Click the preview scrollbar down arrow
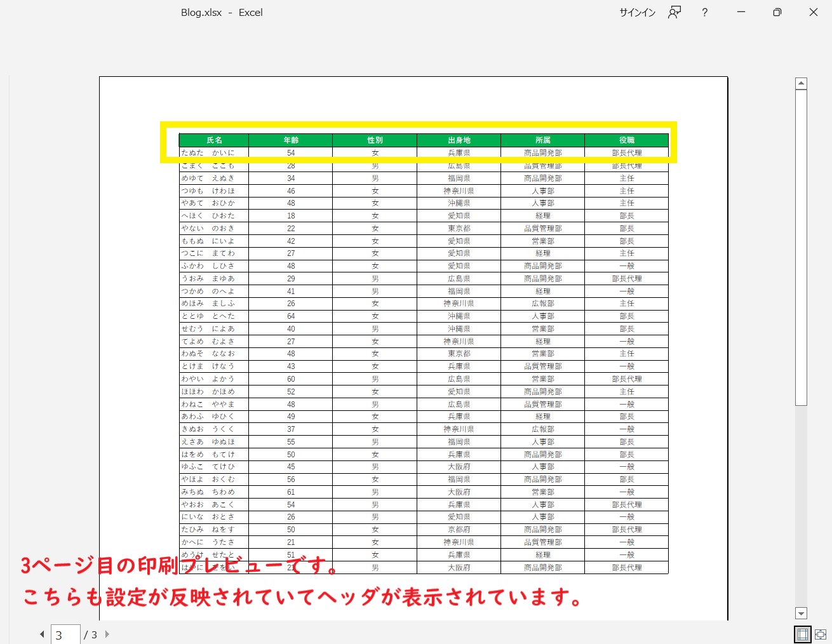832x644 pixels. point(801,614)
